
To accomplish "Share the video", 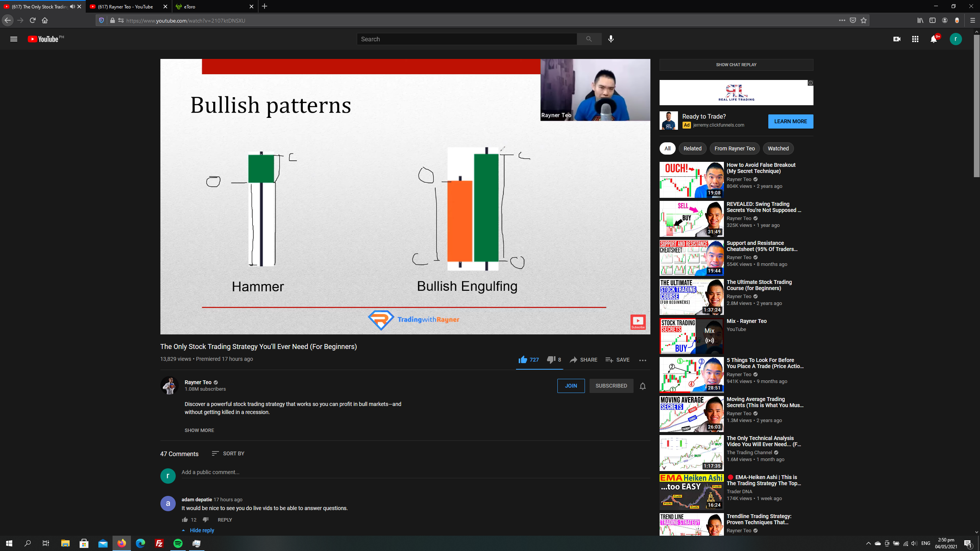I will pyautogui.click(x=583, y=360).
